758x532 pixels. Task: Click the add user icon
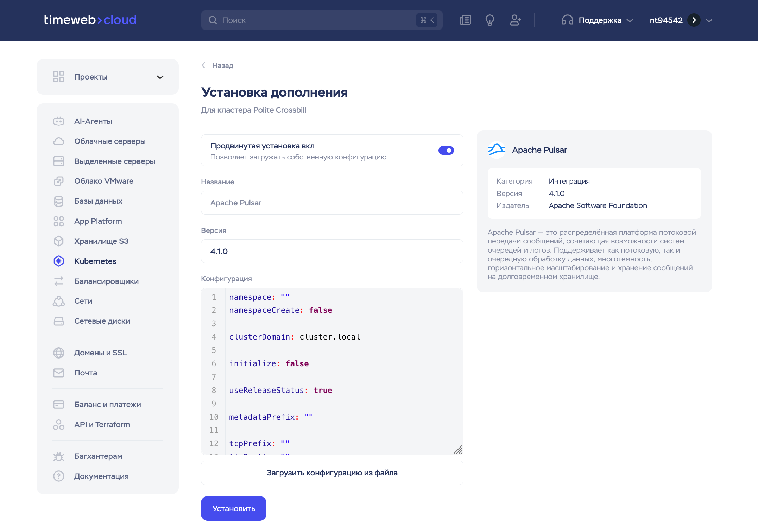click(515, 20)
